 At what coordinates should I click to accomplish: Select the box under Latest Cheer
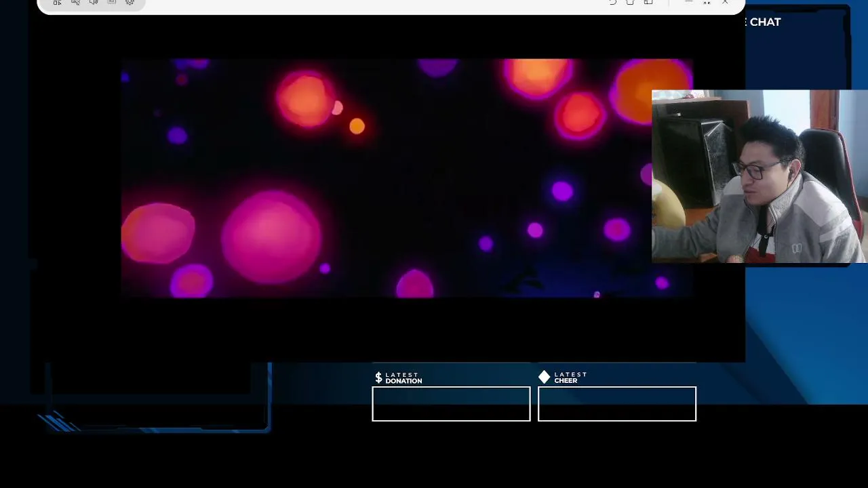pos(617,404)
